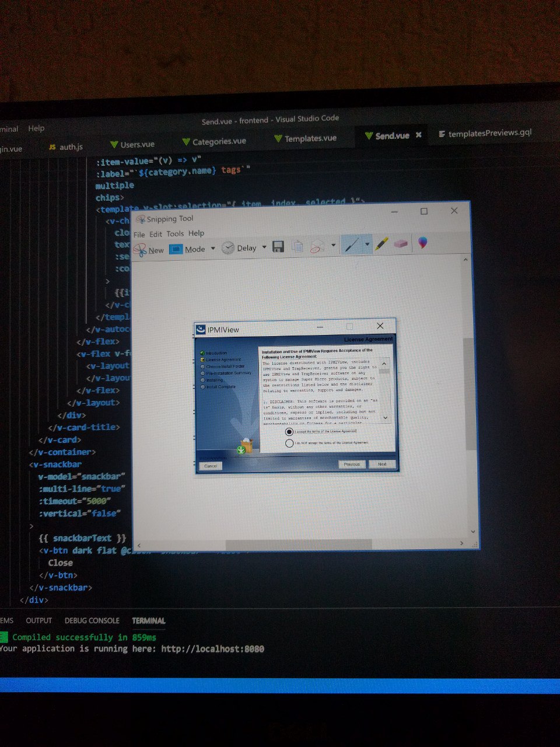Open the VS Code Help menu

click(36, 128)
